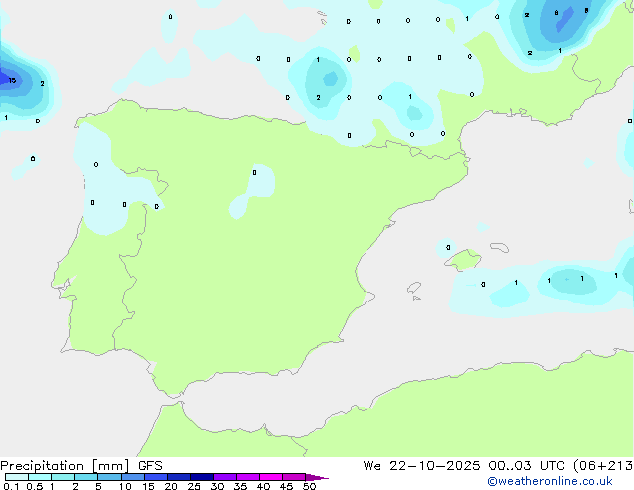Click the "15" value in the Atlantic rain patch
Image resolution: width=634 pixels, height=490 pixels.
click(x=13, y=80)
